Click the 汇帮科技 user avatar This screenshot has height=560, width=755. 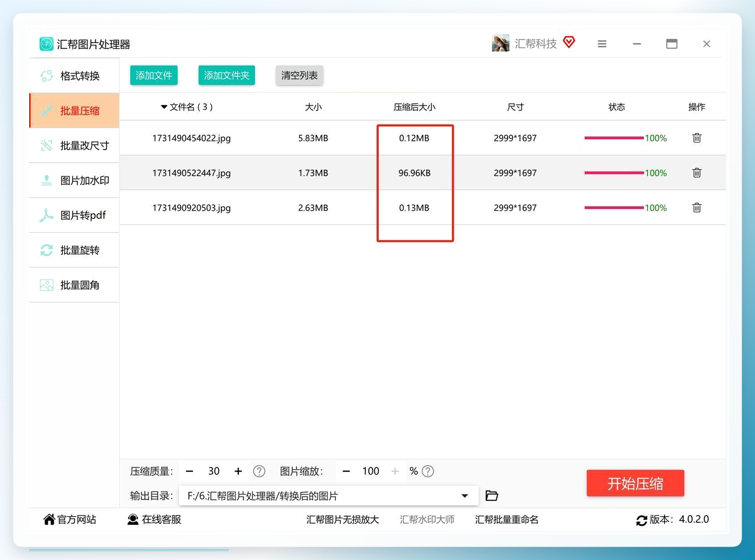point(500,43)
